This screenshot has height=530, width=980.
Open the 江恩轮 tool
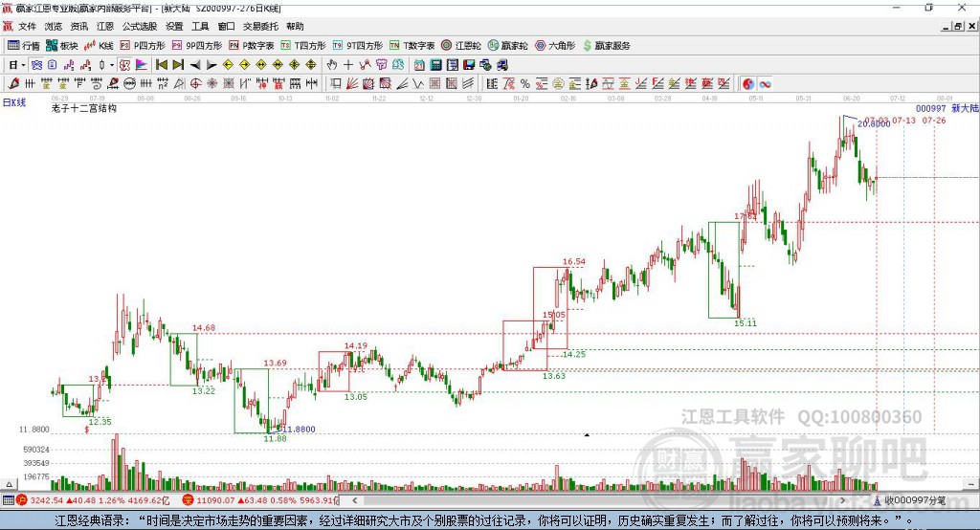(x=461, y=46)
